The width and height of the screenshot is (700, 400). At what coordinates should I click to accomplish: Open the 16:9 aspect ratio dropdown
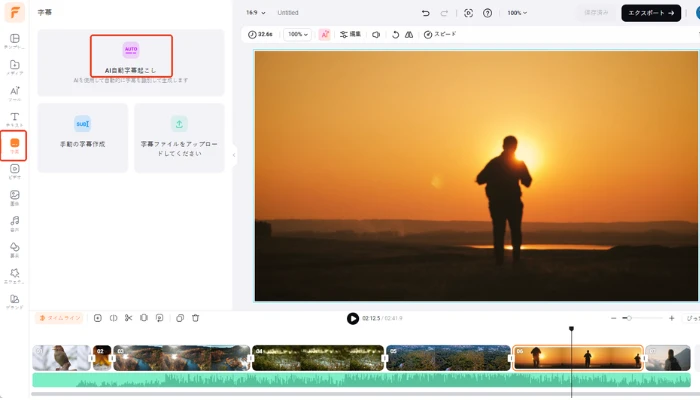point(258,13)
